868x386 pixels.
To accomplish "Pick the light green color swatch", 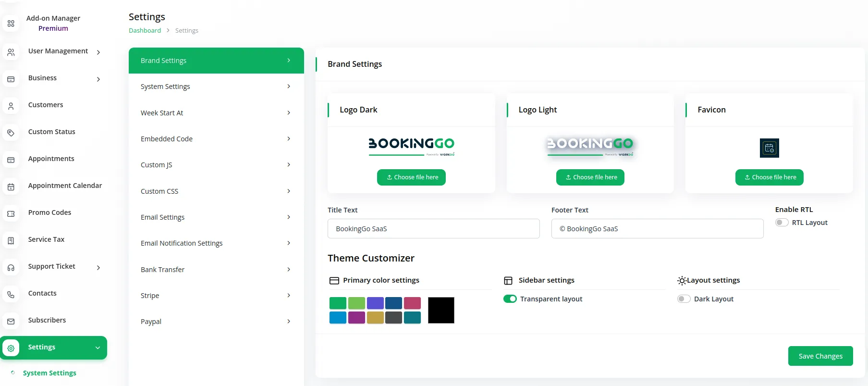I will (x=356, y=303).
